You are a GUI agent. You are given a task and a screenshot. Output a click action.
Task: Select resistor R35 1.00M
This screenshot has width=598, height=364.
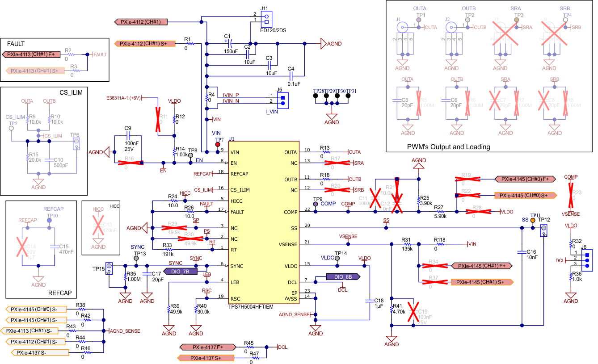pos(125,277)
